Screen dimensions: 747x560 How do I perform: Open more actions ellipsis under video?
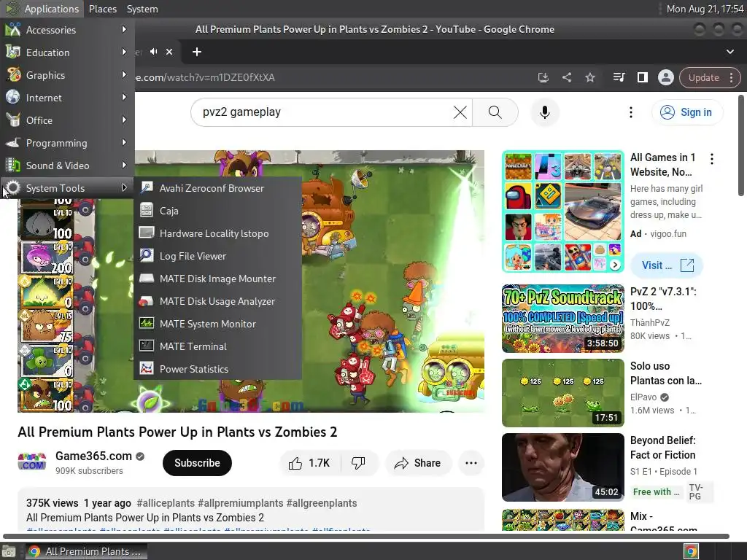pyautogui.click(x=471, y=463)
